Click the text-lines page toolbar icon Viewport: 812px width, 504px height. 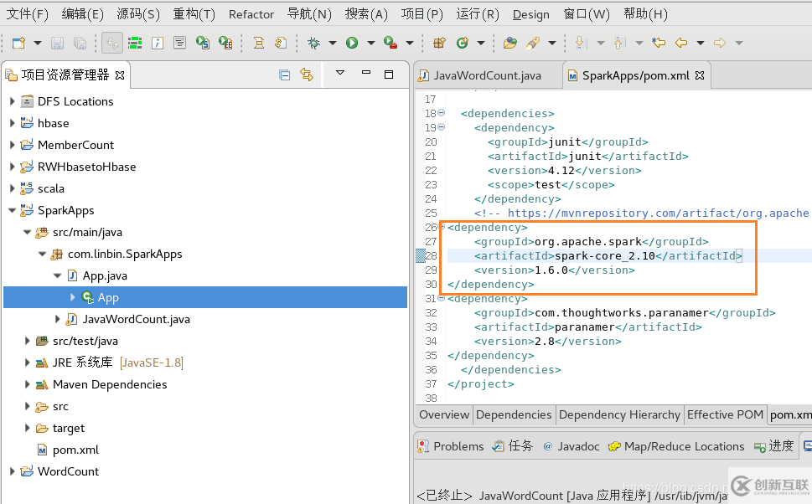pos(179,43)
